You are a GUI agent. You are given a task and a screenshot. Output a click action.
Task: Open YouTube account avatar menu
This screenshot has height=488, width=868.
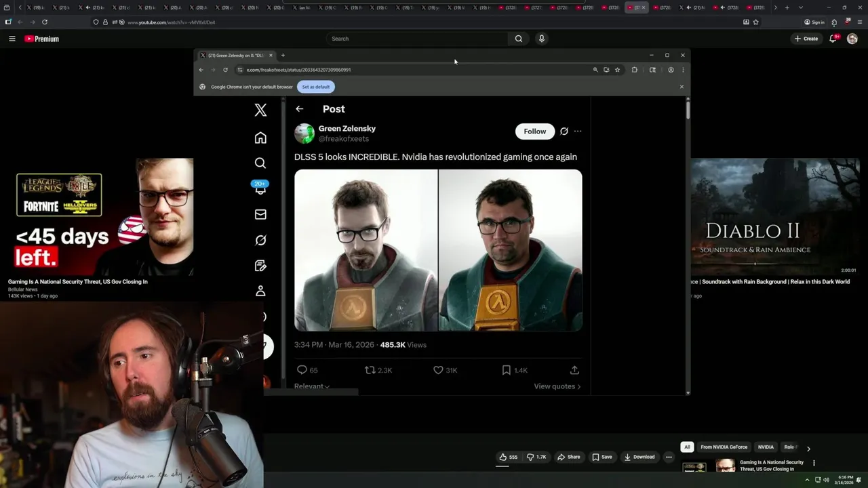852,39
